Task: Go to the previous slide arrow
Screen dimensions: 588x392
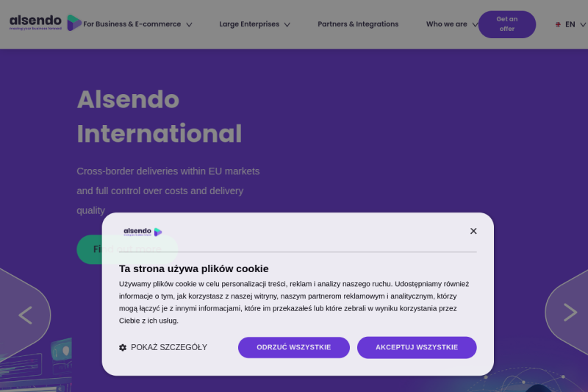Action: (25, 315)
